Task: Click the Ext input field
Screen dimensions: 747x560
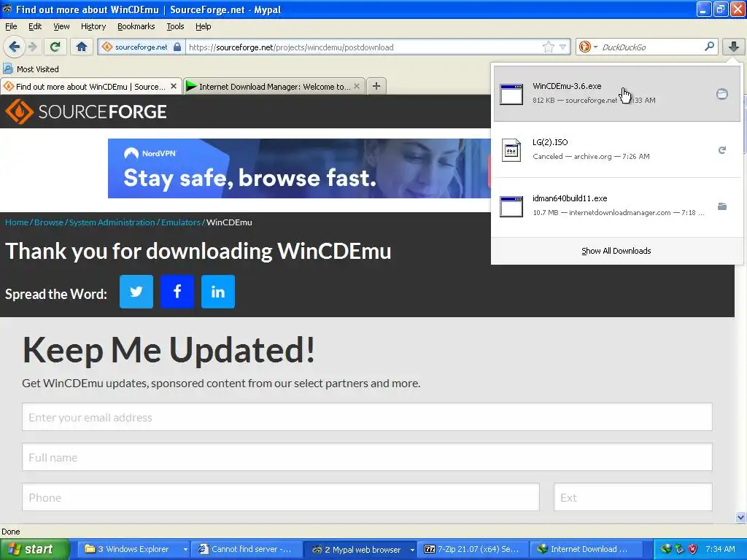Action: point(633,497)
